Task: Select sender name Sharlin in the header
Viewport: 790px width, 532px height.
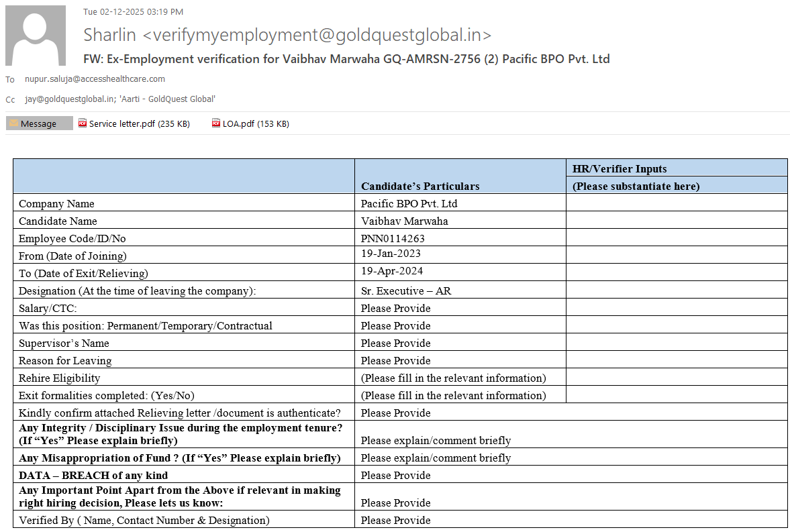Action: (111, 35)
